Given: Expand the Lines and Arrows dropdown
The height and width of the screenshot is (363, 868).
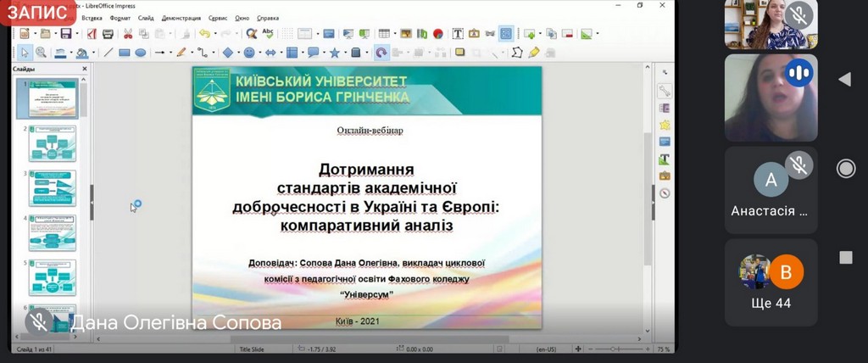Looking at the screenshot, I should (x=170, y=53).
